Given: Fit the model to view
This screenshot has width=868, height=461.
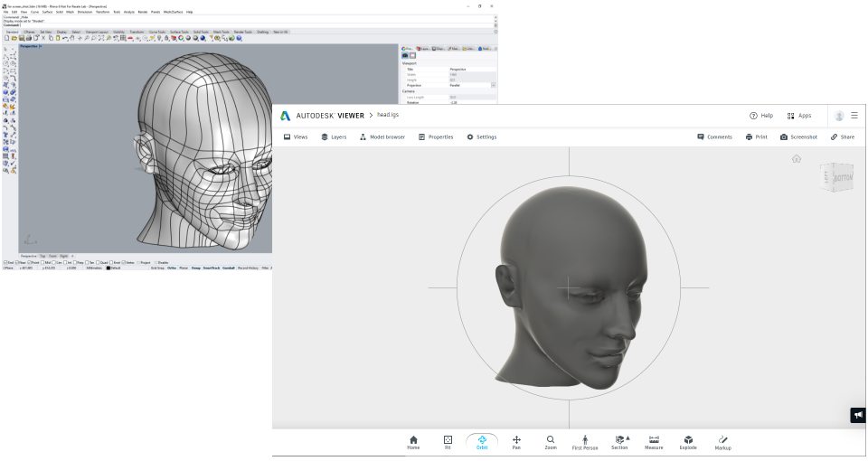Looking at the screenshot, I should (448, 441).
